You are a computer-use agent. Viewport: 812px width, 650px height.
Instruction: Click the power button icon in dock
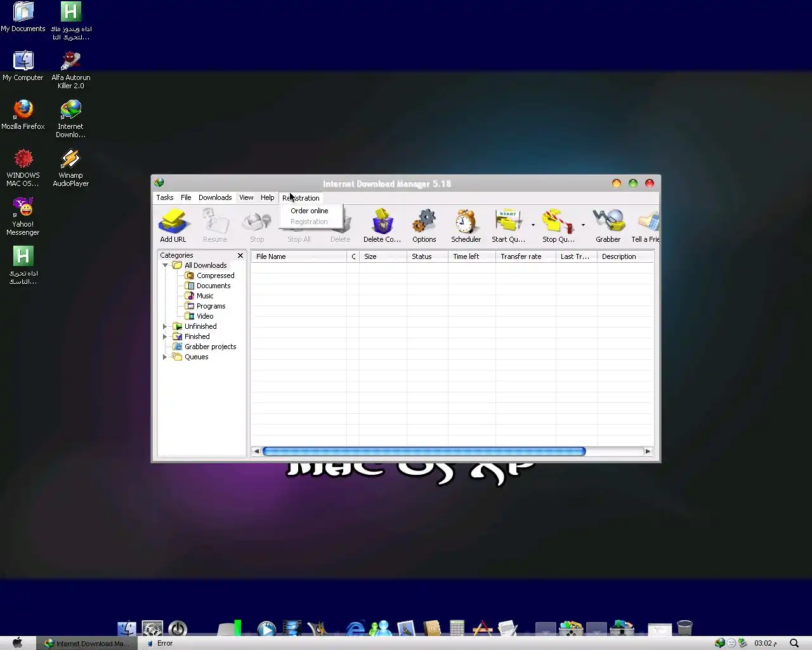178,628
